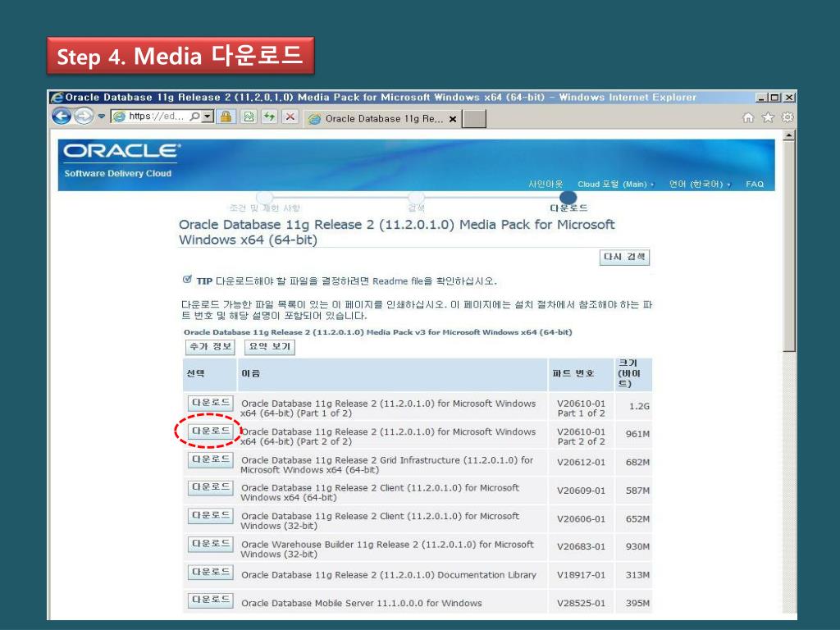
Task: Close the Oracle Database 11g tab
Action: coord(453,119)
